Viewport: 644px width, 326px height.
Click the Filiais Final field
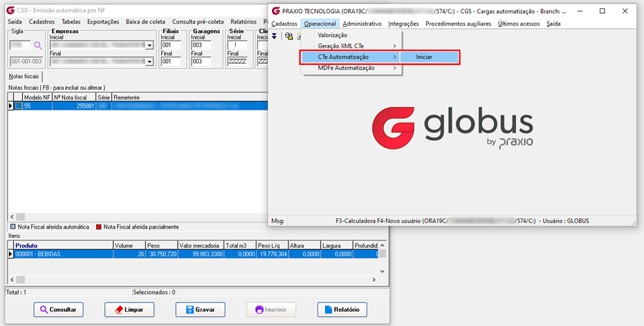point(171,61)
